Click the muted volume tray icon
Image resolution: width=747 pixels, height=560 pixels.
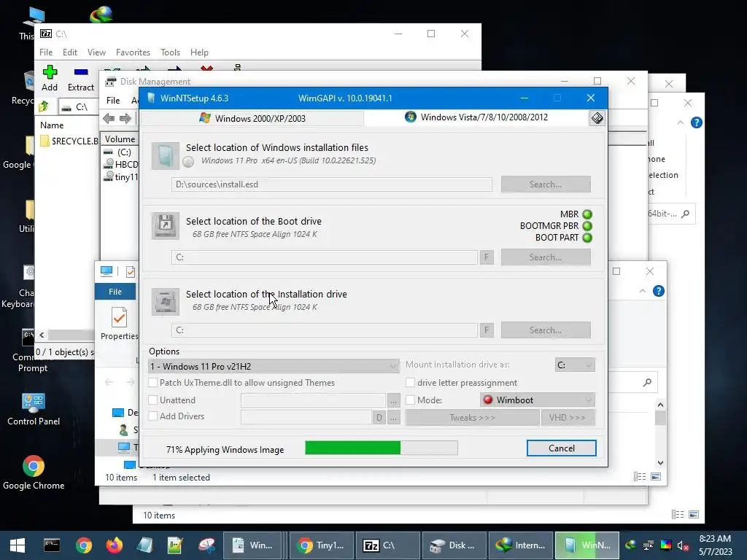pyautogui.click(x=683, y=545)
